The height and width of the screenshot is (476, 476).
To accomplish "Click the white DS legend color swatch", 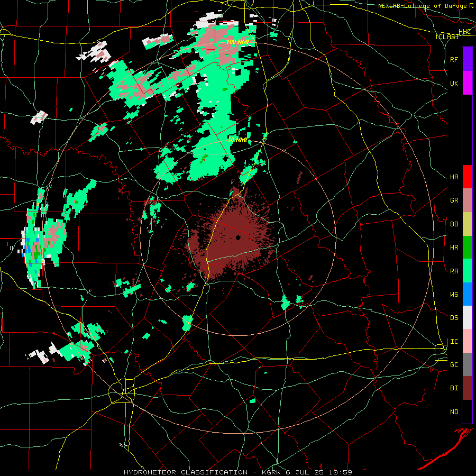I will pos(467,317).
